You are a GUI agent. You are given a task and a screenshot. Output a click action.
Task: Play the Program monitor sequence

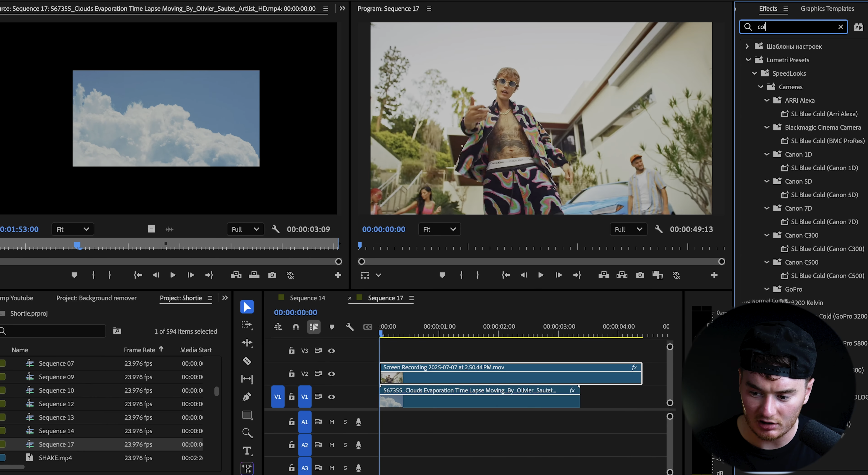point(540,275)
